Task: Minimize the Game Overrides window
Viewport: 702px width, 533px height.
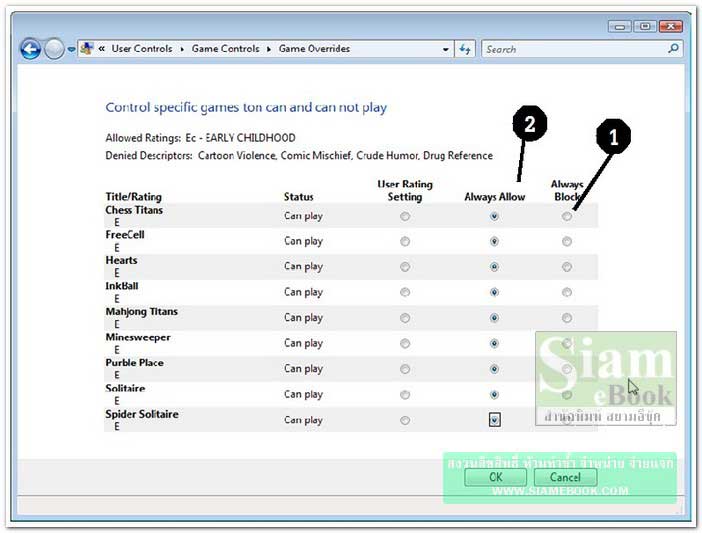Action: point(620,27)
